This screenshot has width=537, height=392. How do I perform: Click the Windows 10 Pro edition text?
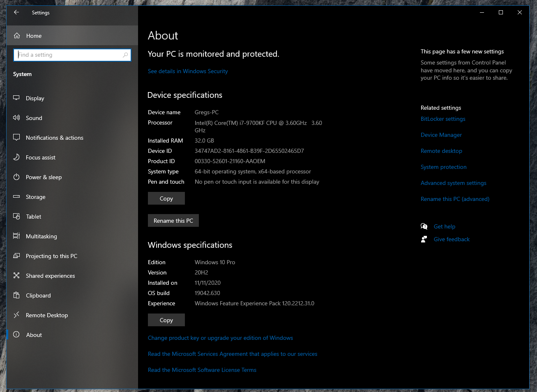215,262
